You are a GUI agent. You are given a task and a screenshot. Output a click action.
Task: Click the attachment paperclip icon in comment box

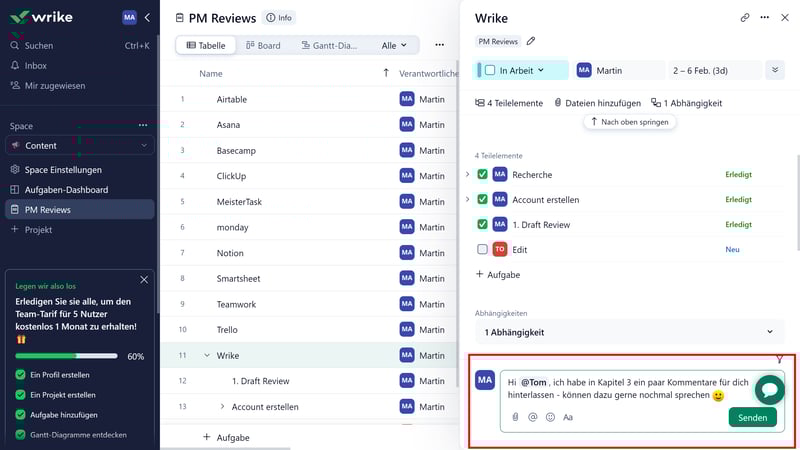tap(515, 417)
